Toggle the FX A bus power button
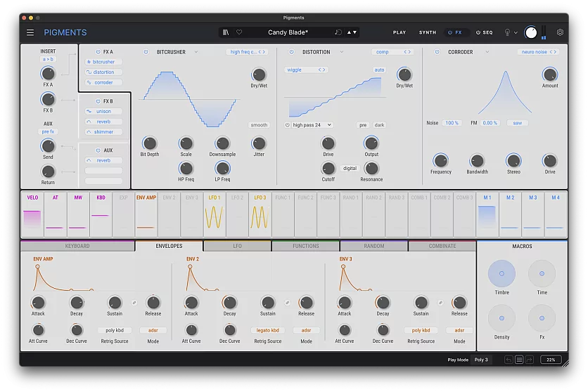Screen dimensions: 588x392 [98, 52]
